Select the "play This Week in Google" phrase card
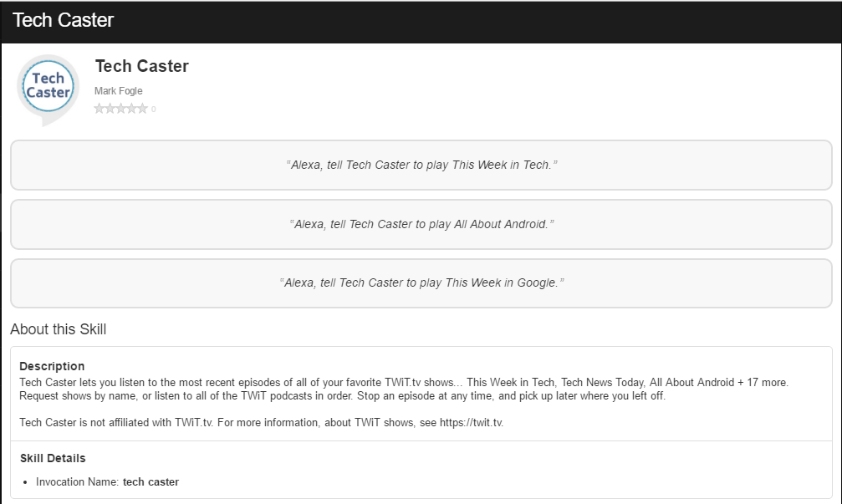The height and width of the screenshot is (504, 842). 421,283
